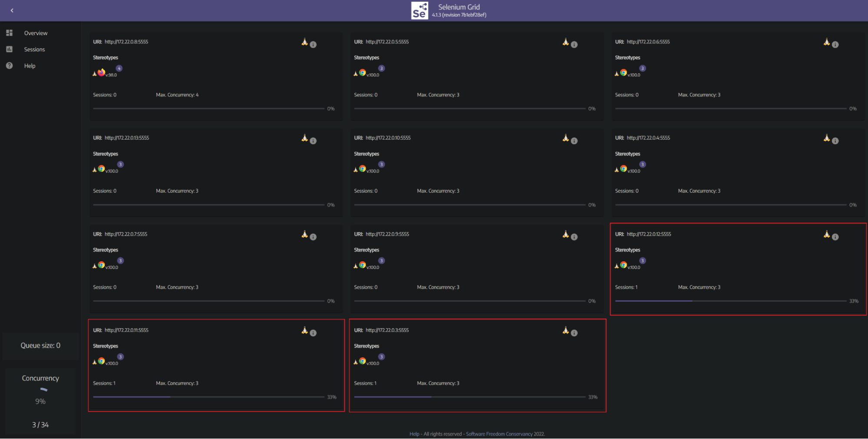Viewport: 868px width, 439px height.
Task: Click the Overview dashboard icon
Action: tap(9, 33)
